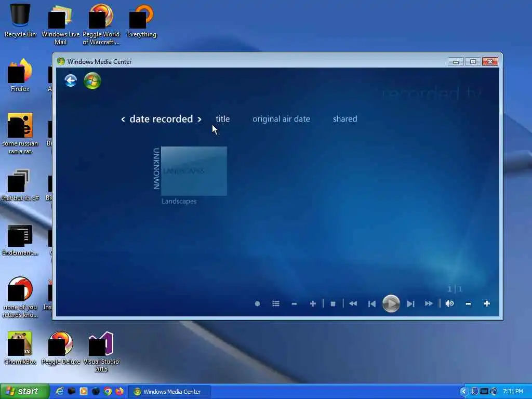The width and height of the screenshot is (532, 399).
Task: Click the right chevron beside date recorded
Action: pyautogui.click(x=199, y=119)
